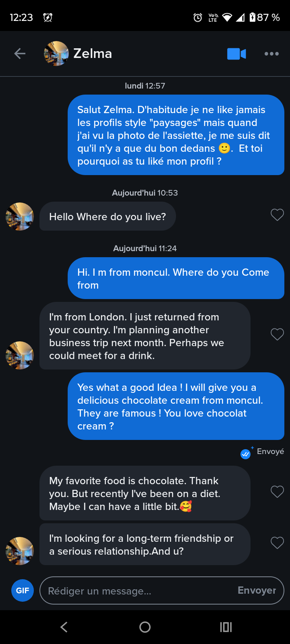Screen dimensions: 290x644
Task: Tap the blue read-receipt checkmark icon
Action: click(x=245, y=454)
